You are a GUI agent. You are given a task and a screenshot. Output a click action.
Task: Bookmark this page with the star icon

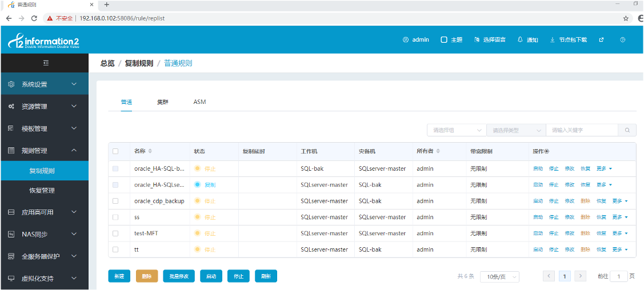[626, 18]
